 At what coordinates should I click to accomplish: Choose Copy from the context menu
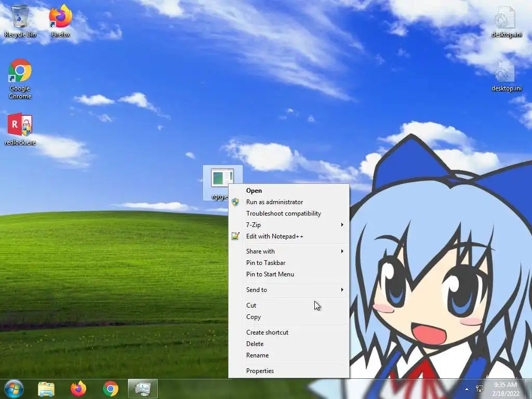289,317
